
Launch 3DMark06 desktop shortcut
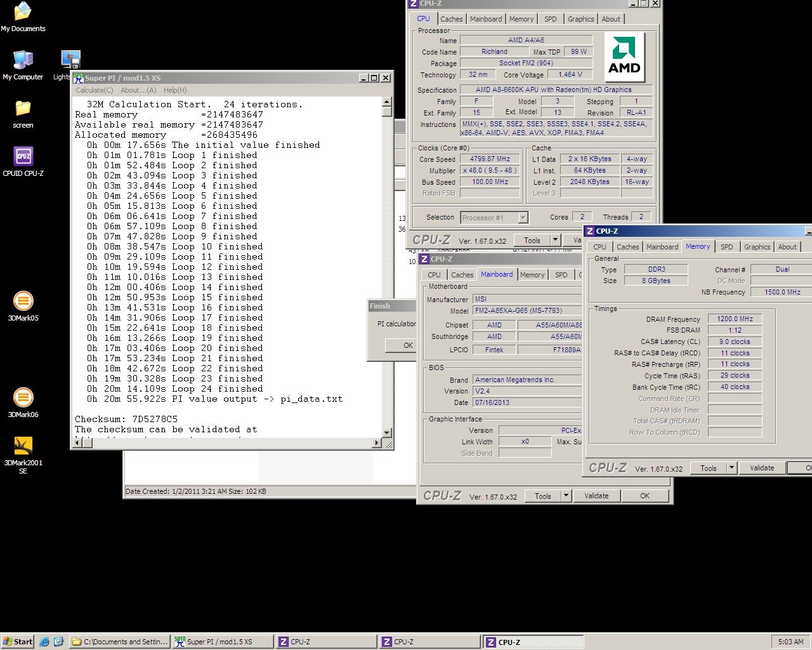pyautogui.click(x=23, y=403)
